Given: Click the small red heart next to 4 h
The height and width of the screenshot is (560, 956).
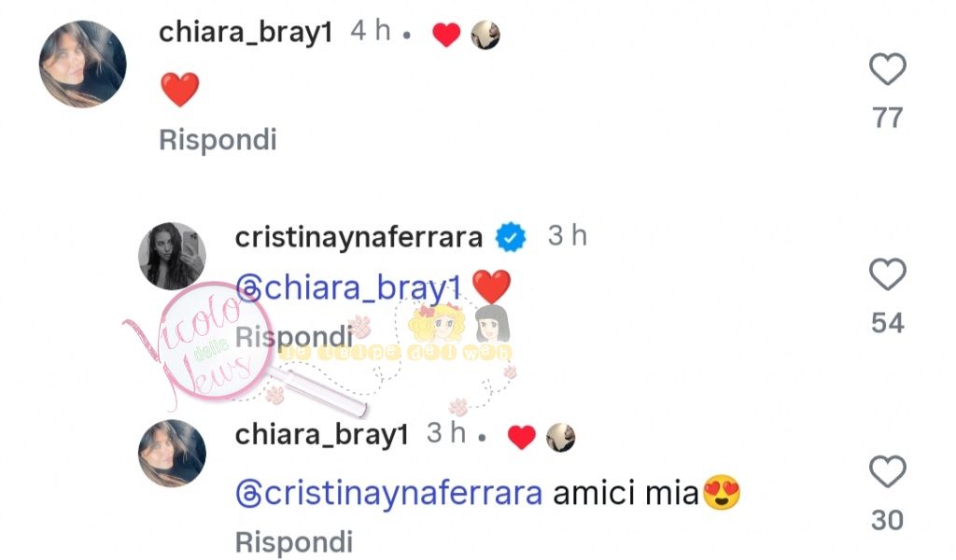Looking at the screenshot, I should 446,35.
